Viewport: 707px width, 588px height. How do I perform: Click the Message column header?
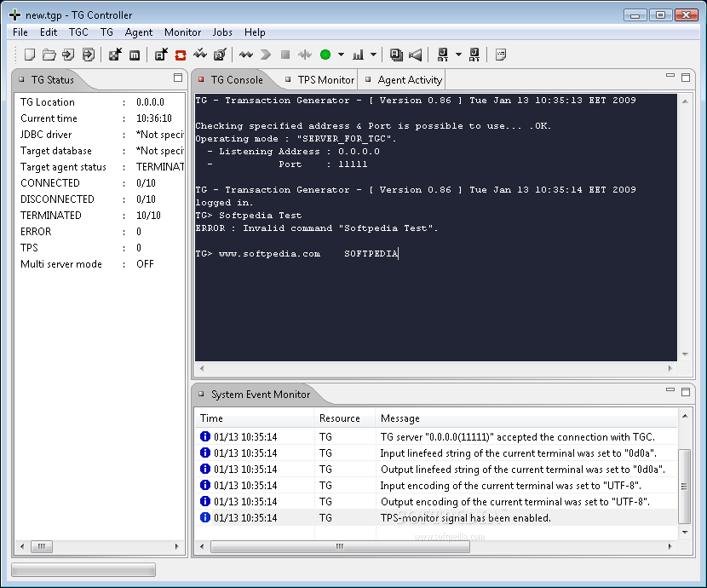[x=526, y=418]
